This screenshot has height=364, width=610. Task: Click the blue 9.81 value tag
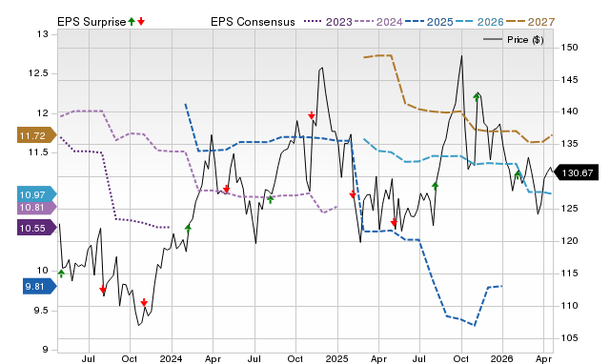(39, 286)
